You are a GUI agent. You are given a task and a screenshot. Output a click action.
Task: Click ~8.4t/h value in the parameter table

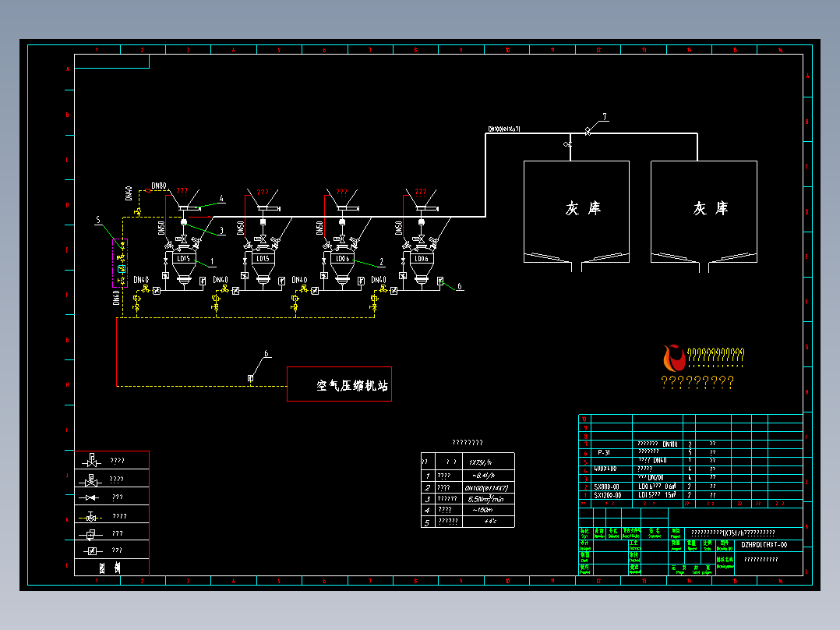coord(483,476)
